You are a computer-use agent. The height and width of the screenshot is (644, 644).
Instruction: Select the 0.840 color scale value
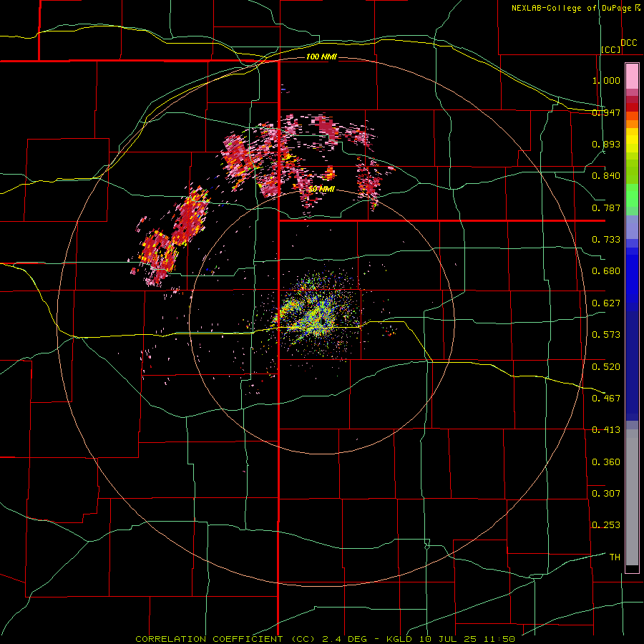(606, 175)
